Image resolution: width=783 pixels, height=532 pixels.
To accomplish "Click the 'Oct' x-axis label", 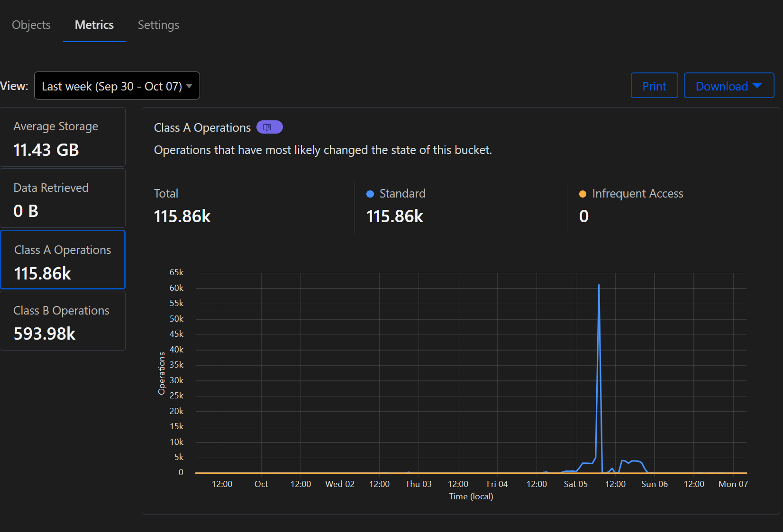I will (x=261, y=484).
